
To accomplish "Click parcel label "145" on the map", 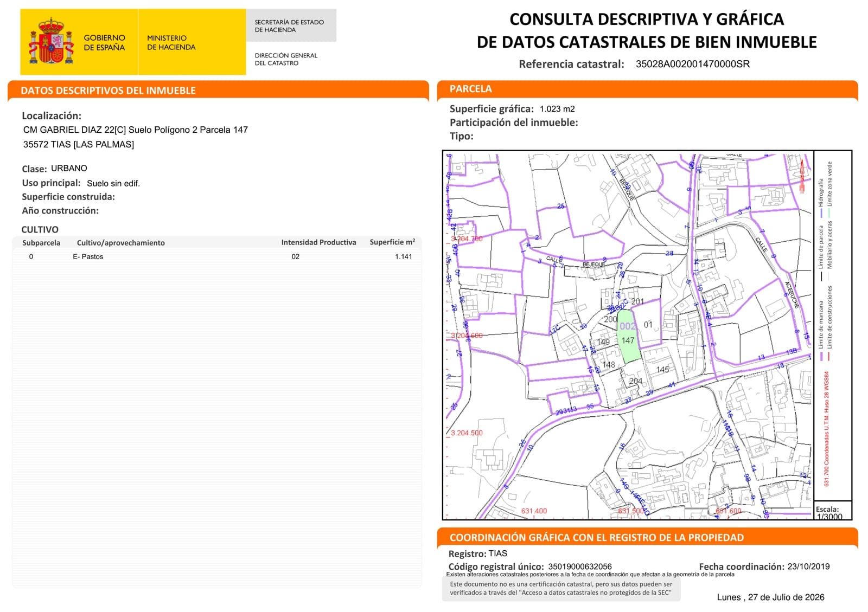I will [x=662, y=370].
